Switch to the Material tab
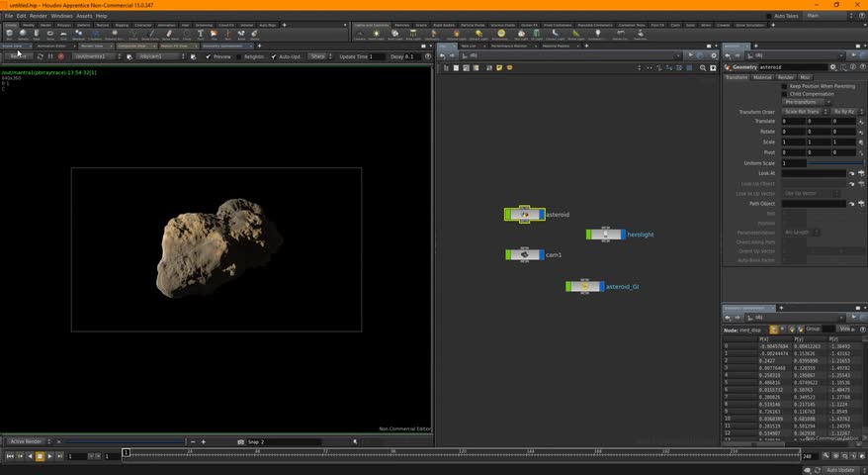 click(x=762, y=77)
